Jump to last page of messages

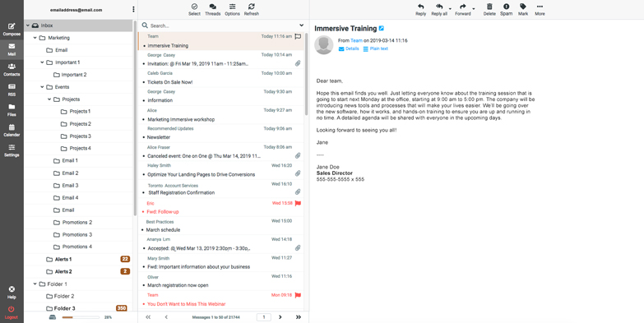[299, 317]
